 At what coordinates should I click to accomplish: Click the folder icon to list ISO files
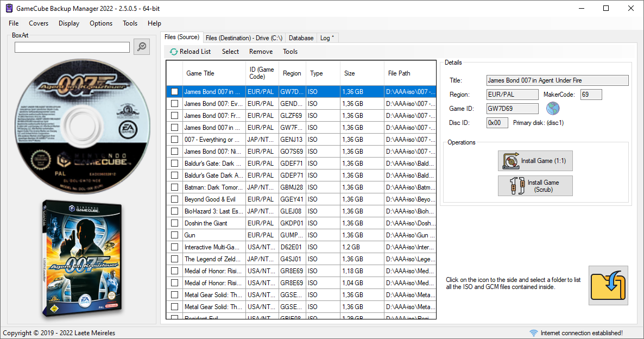tap(608, 286)
